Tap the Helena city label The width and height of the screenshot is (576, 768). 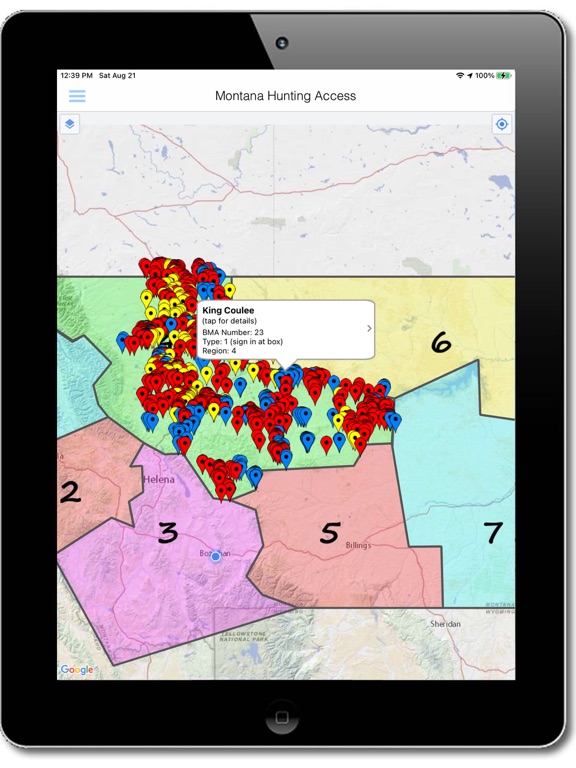point(159,479)
